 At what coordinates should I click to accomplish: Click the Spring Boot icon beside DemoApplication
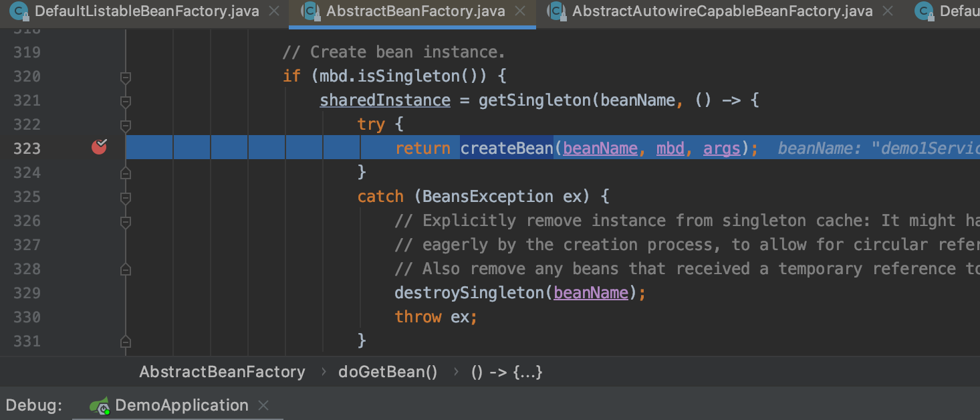pos(100,405)
